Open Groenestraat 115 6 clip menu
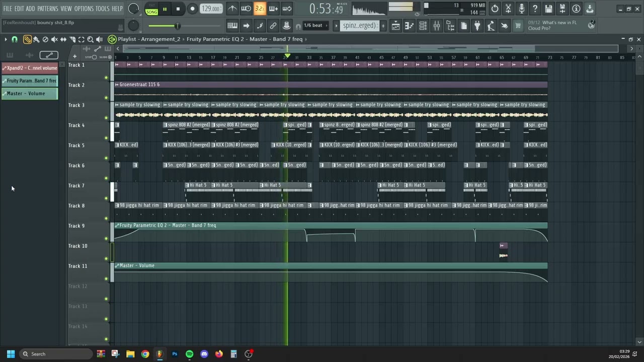644x362 pixels. click(x=117, y=84)
